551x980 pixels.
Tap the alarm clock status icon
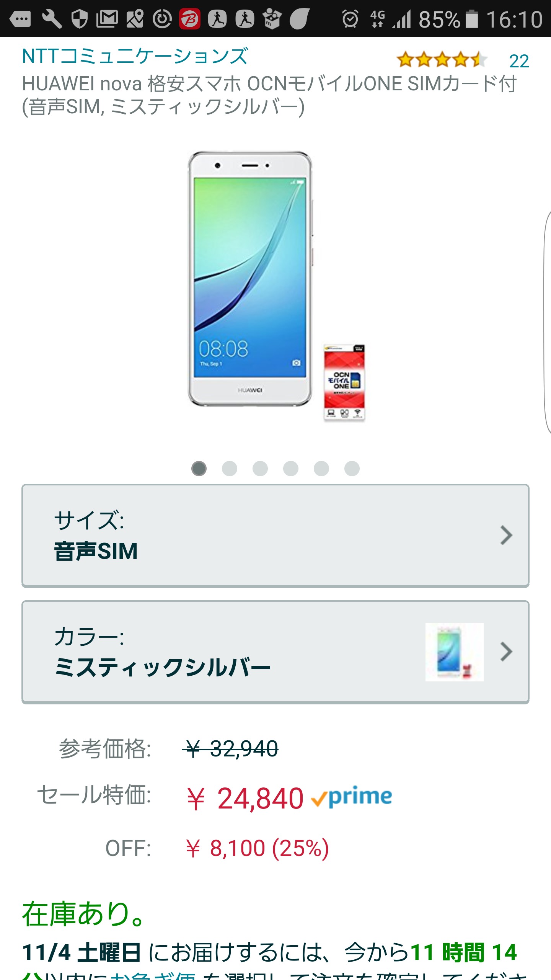point(350,19)
